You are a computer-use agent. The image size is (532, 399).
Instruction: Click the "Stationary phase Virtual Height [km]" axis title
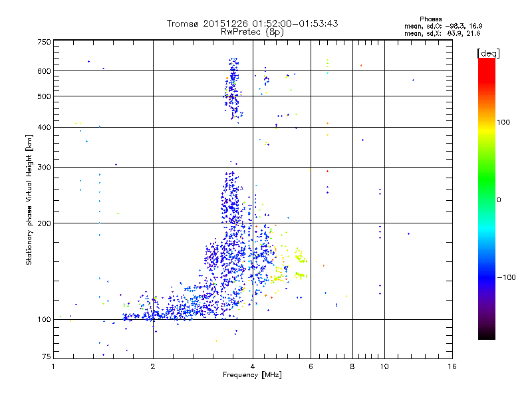point(29,200)
